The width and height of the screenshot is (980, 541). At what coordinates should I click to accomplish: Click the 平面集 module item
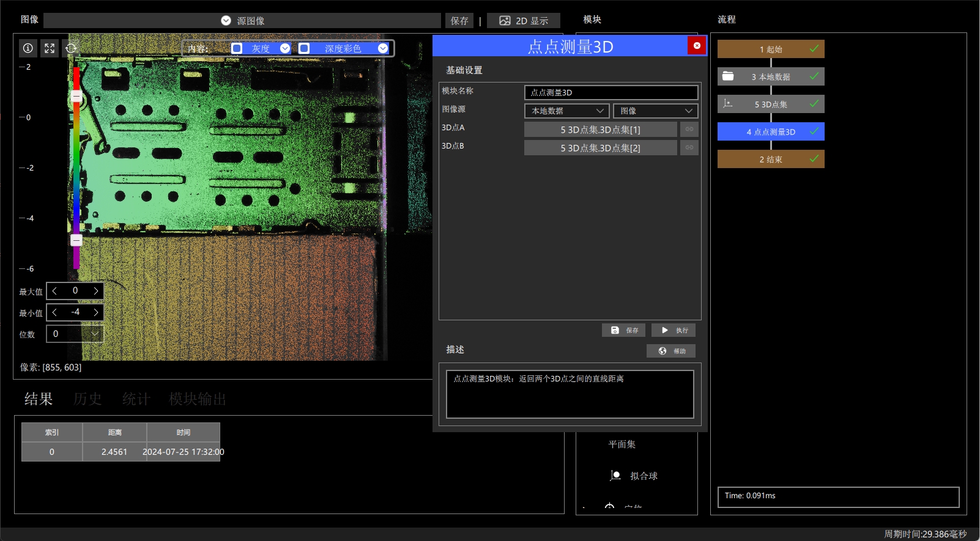[x=622, y=444]
